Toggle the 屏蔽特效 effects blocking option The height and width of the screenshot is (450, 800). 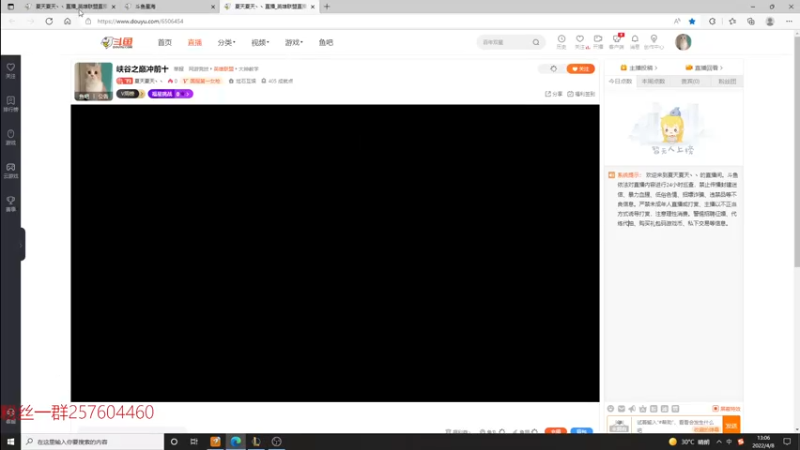(x=727, y=409)
